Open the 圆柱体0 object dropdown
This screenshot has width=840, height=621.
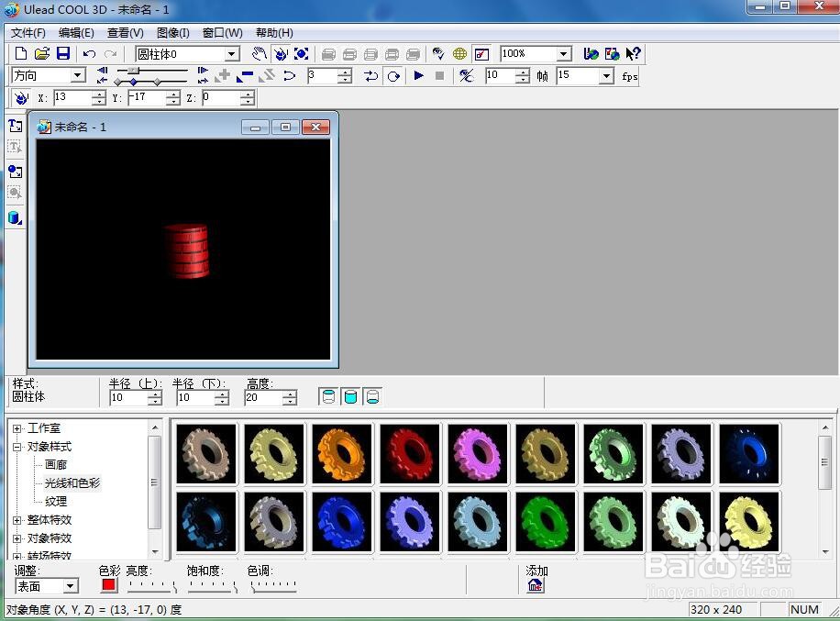coord(231,54)
